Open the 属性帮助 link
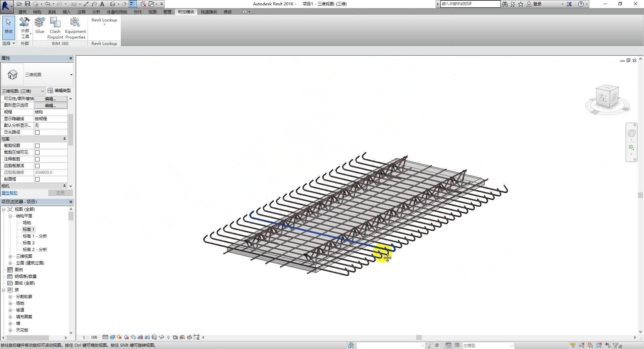The image size is (644, 349). click(x=9, y=193)
